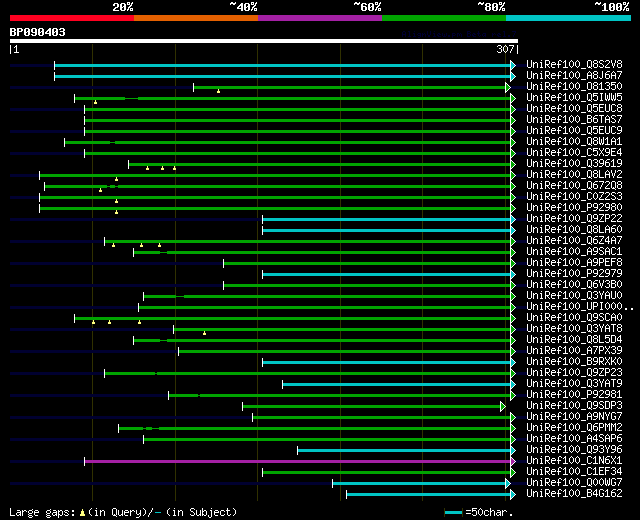Click the white BP090403 query length bar
The image size is (640, 520).
tap(264, 41)
